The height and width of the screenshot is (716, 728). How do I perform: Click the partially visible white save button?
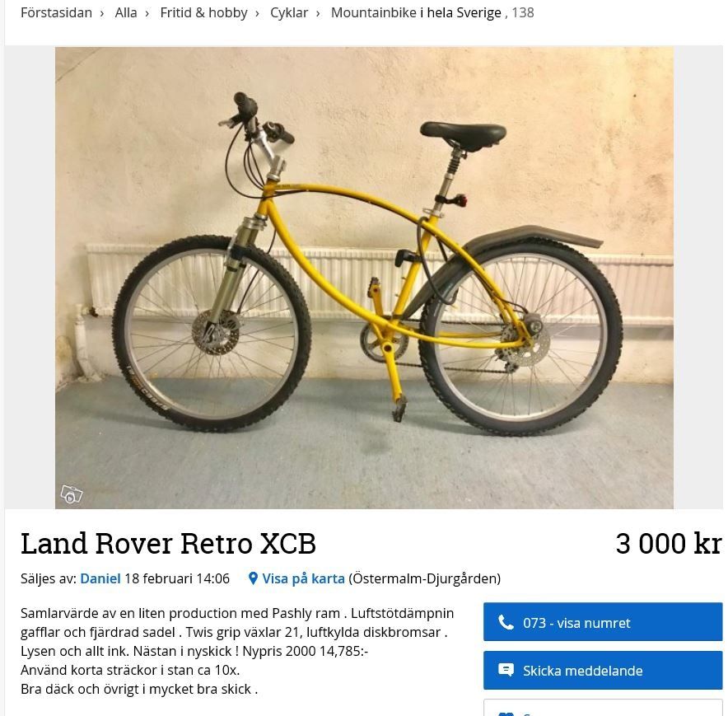603,707
